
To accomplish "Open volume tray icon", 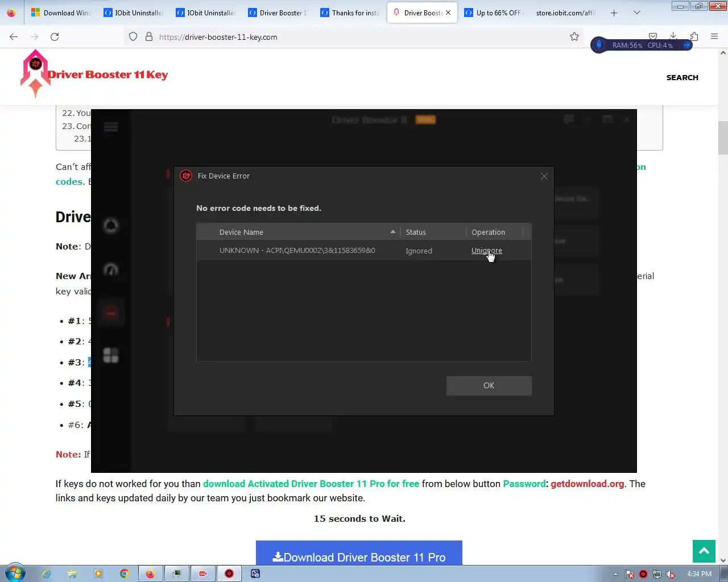I will (x=671, y=574).
